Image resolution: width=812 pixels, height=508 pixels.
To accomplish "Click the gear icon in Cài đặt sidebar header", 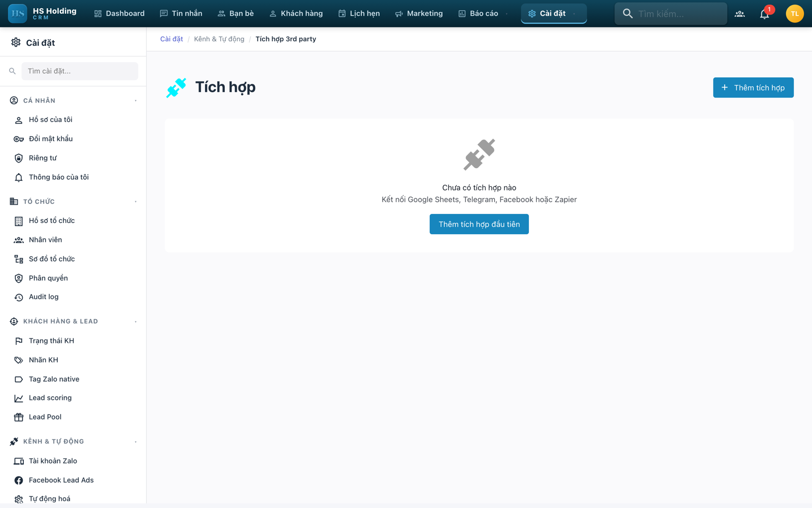I will [x=16, y=43].
